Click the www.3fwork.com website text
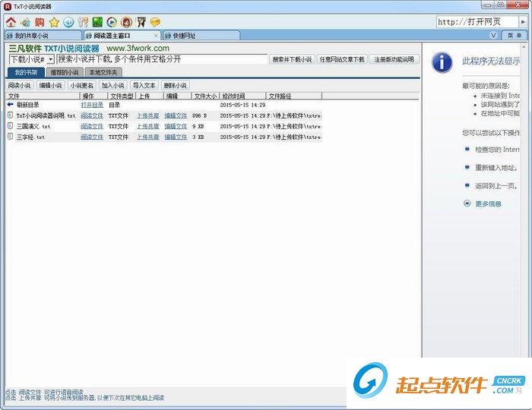The width and height of the screenshot is (532, 410). (x=138, y=49)
